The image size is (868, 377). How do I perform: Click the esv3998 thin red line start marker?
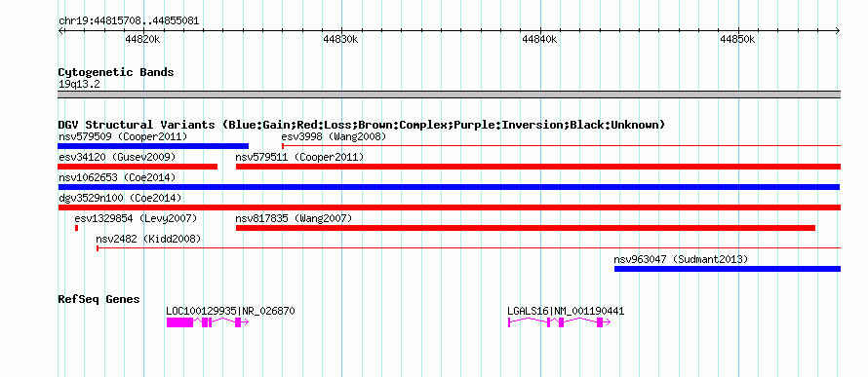coord(283,146)
